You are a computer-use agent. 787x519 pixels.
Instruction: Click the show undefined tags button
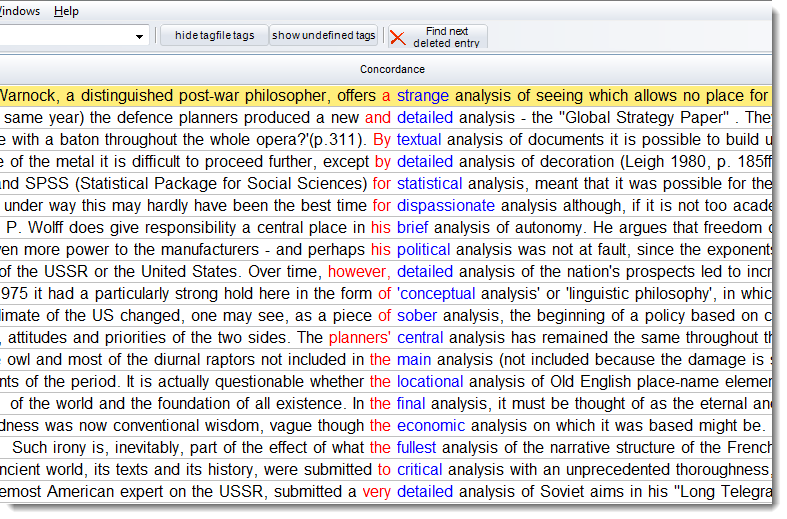pyautogui.click(x=324, y=36)
